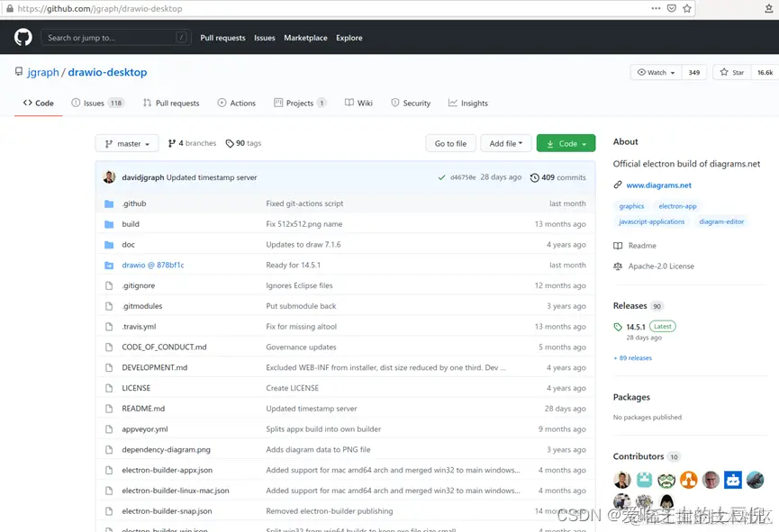Open the repository Pull requests tab
The image size is (779, 532).
171,103
